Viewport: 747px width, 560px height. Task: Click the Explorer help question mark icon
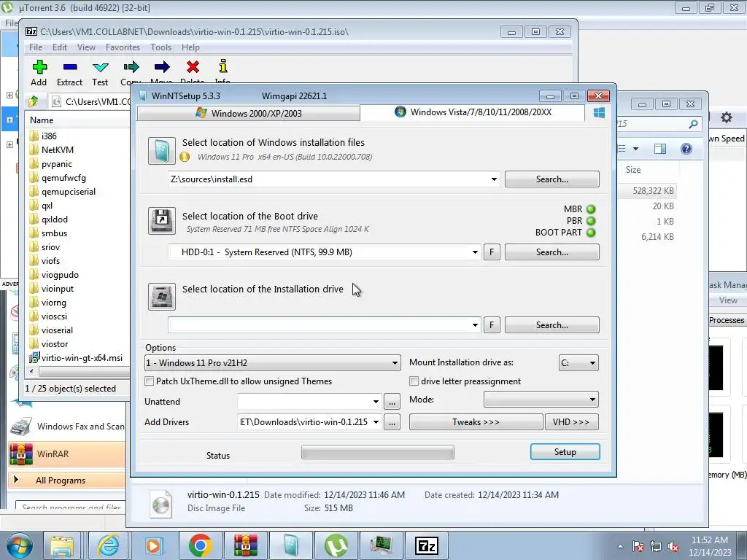click(x=686, y=149)
